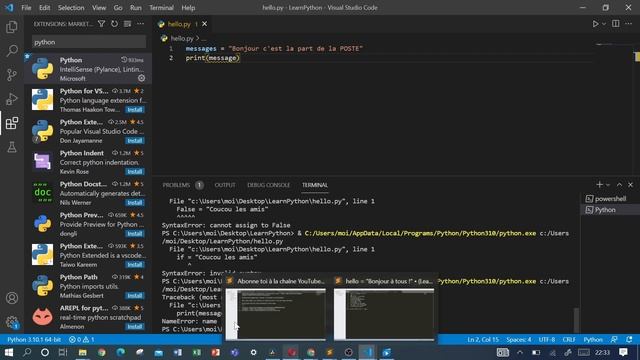This screenshot has height=360, width=640.
Task: Select the Extensions view icon
Action: tap(12, 123)
